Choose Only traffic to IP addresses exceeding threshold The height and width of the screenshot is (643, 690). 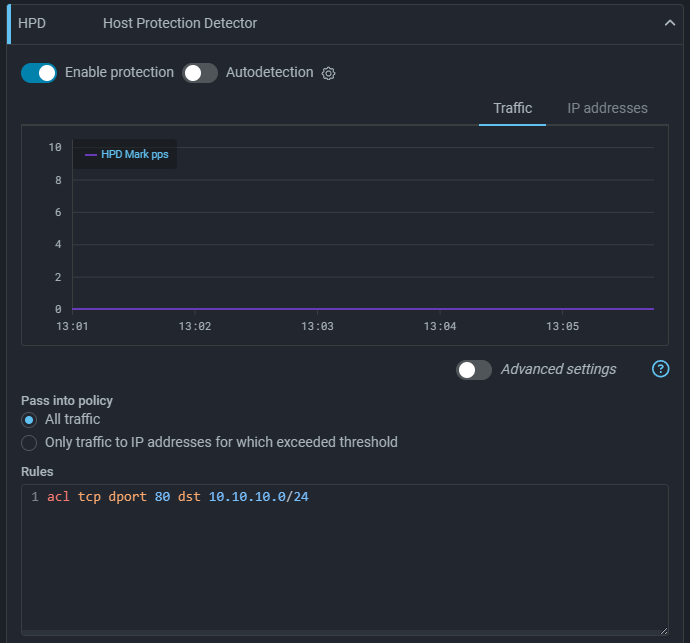(x=29, y=443)
